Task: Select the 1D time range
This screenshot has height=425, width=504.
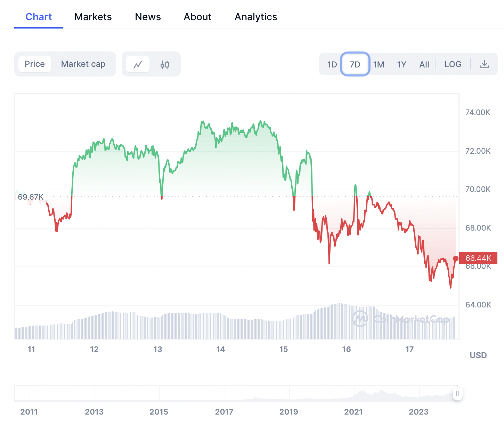Action: pyautogui.click(x=332, y=64)
